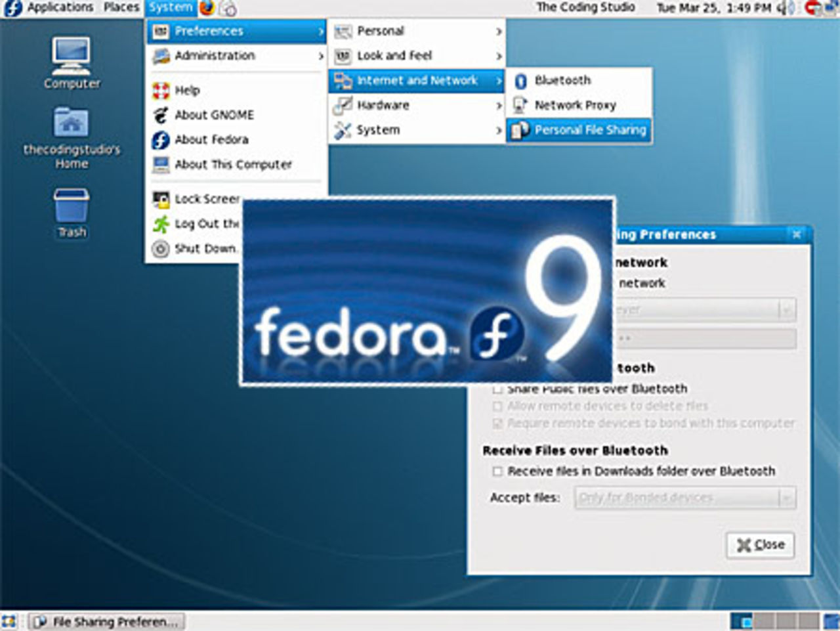Click the red update notification icon in panel
This screenshot has height=631, width=840.
tap(812, 8)
